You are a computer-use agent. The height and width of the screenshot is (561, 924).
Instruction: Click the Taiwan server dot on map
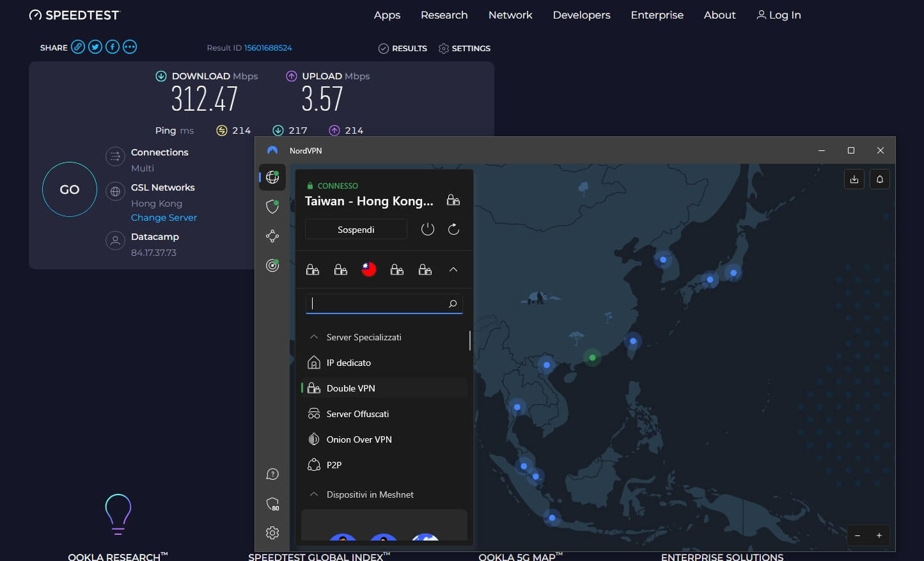pos(633,341)
